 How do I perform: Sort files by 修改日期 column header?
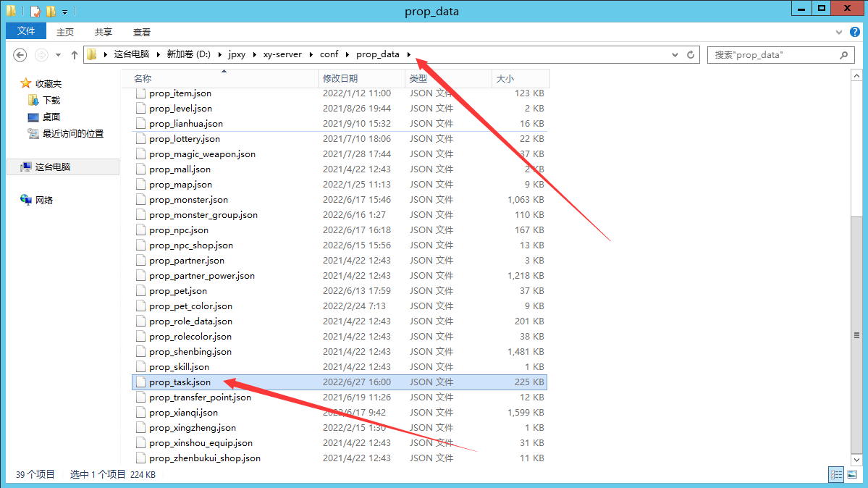340,78
